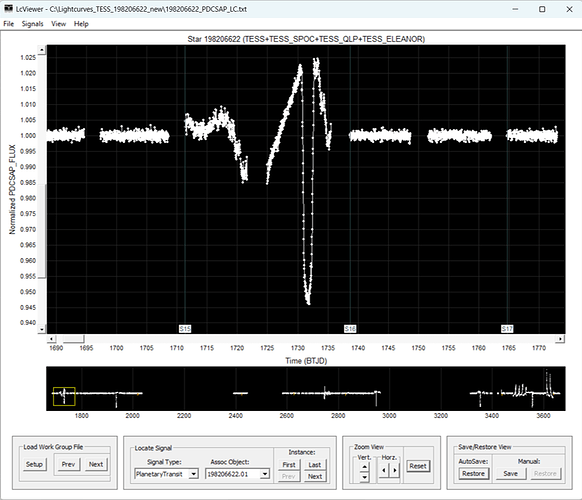Click the vertical zoom down arrow
This screenshot has width=582, height=500.
[x=364, y=477]
